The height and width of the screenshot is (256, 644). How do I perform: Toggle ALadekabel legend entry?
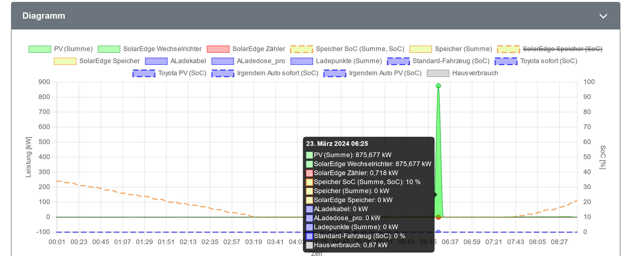pos(176,61)
